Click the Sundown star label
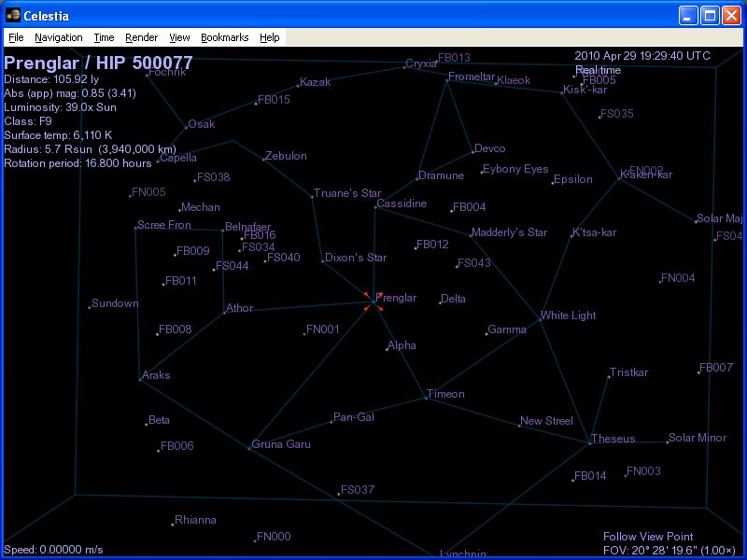 (x=115, y=303)
